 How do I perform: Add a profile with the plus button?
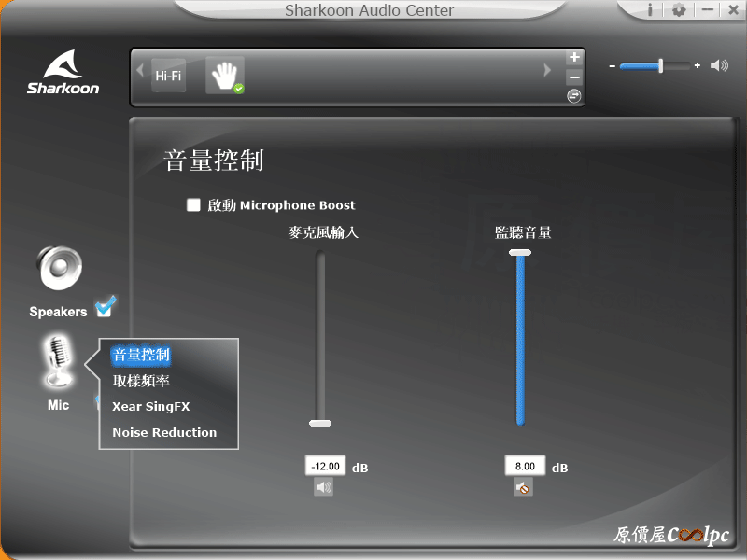tap(574, 57)
